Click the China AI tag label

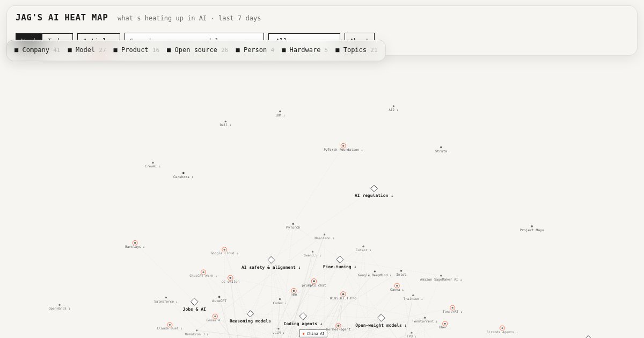[x=313, y=334]
